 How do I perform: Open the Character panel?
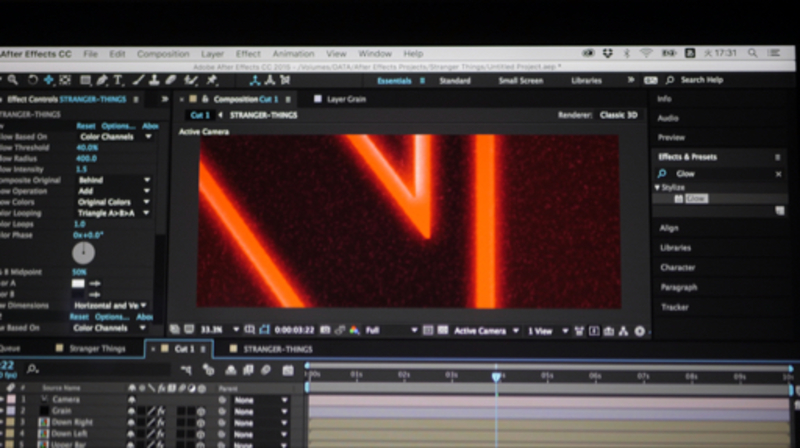pos(678,267)
